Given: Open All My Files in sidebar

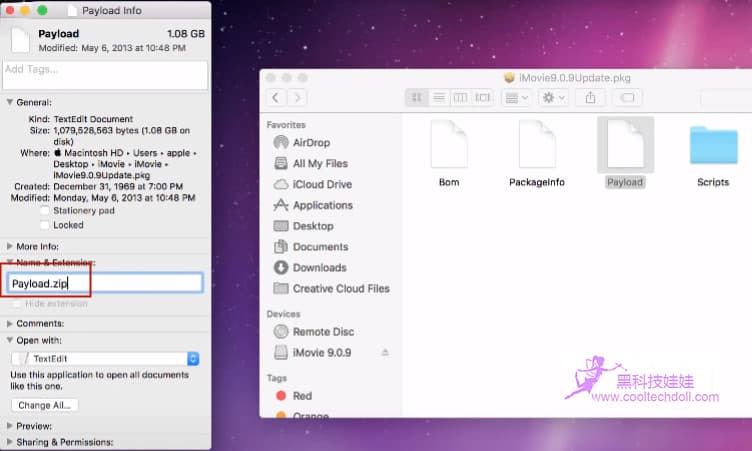Looking at the screenshot, I should (320, 164).
